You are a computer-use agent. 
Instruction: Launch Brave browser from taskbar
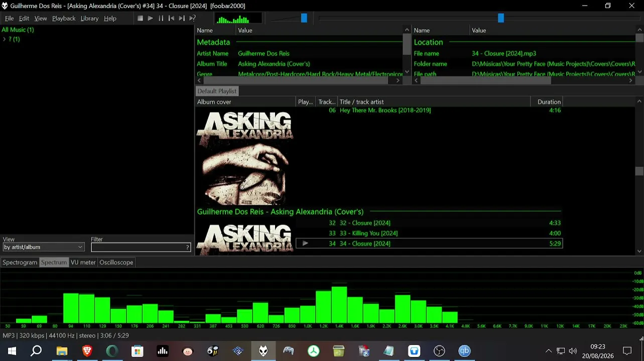(87, 351)
